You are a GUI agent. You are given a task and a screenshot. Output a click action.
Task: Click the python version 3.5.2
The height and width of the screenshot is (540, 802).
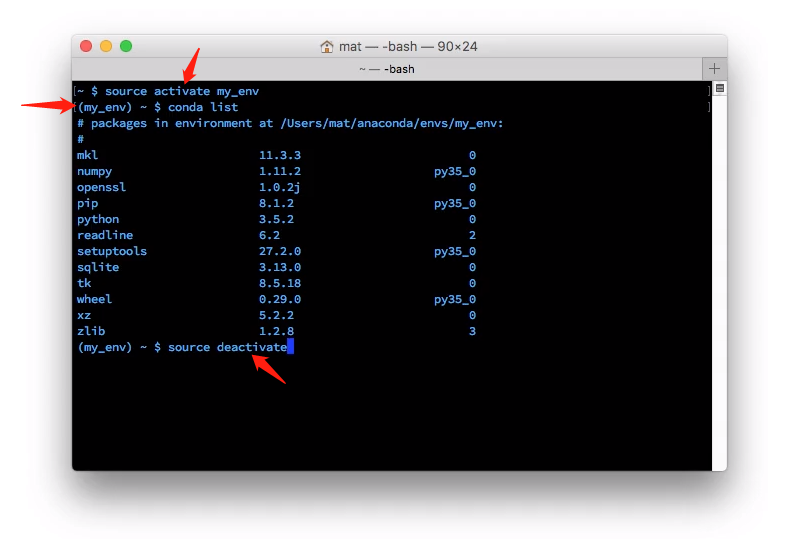[x=279, y=219]
